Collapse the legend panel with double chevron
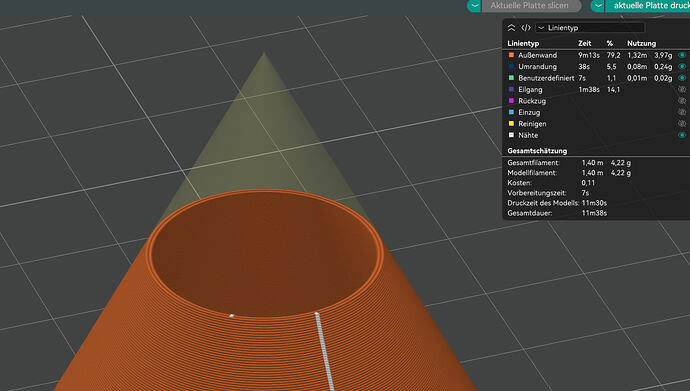This screenshot has height=391, width=690. [511, 28]
